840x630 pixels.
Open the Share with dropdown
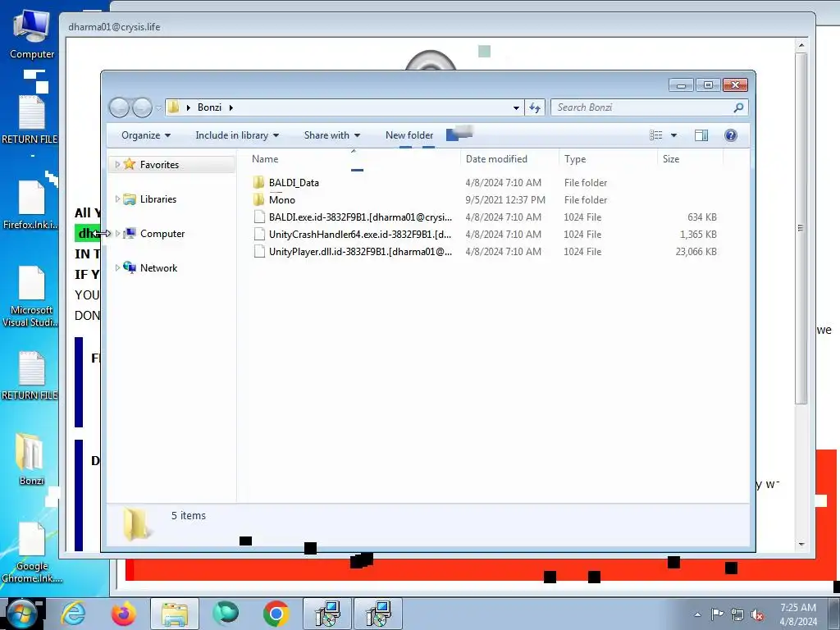coord(331,135)
